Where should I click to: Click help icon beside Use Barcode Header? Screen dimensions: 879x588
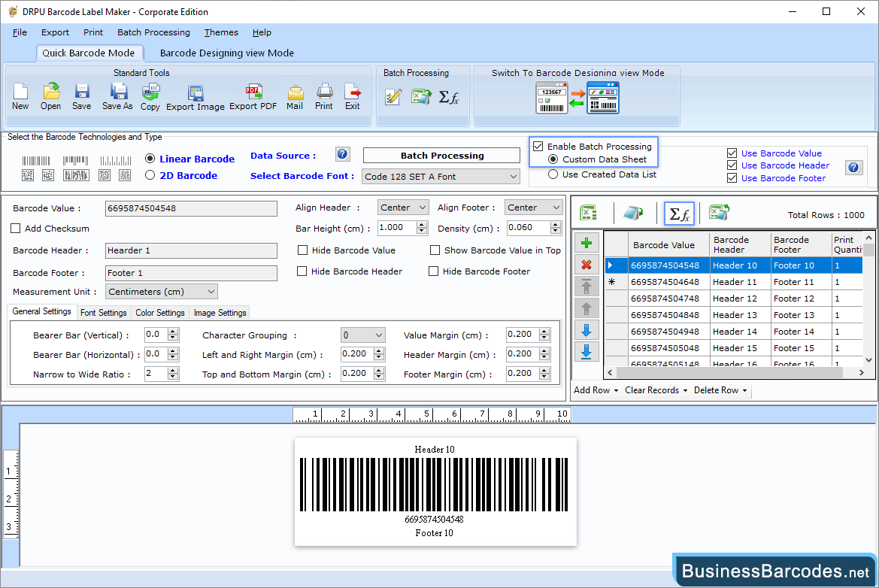[853, 167]
